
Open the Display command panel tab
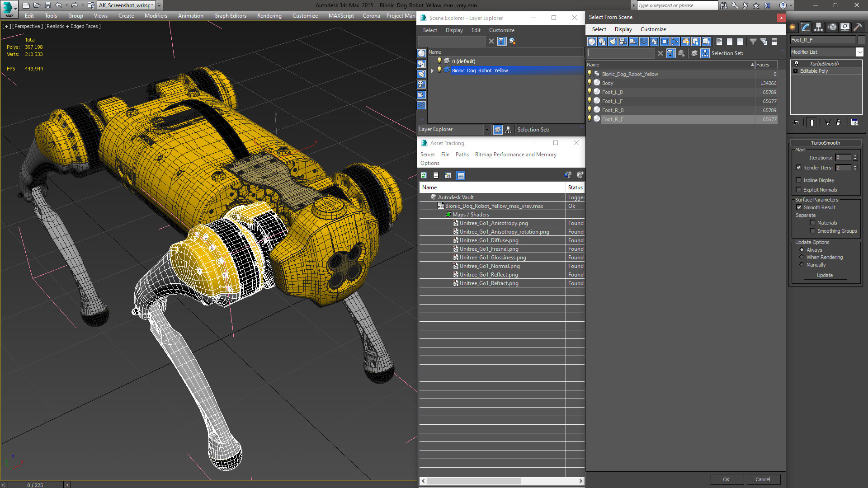[x=845, y=27]
